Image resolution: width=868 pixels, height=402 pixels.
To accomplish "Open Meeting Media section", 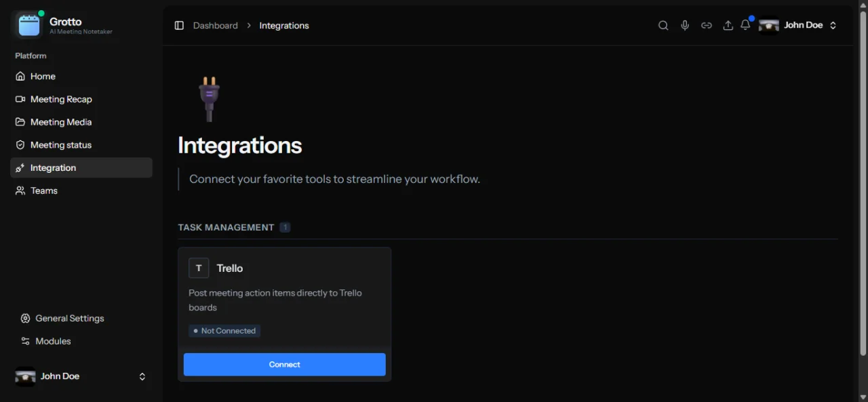I will 81,122.
